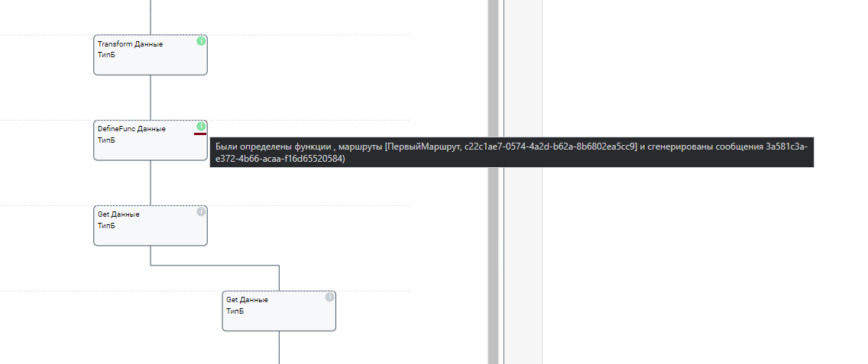
Task: Select the Get Данные node on the branched path
Action: coord(279,311)
